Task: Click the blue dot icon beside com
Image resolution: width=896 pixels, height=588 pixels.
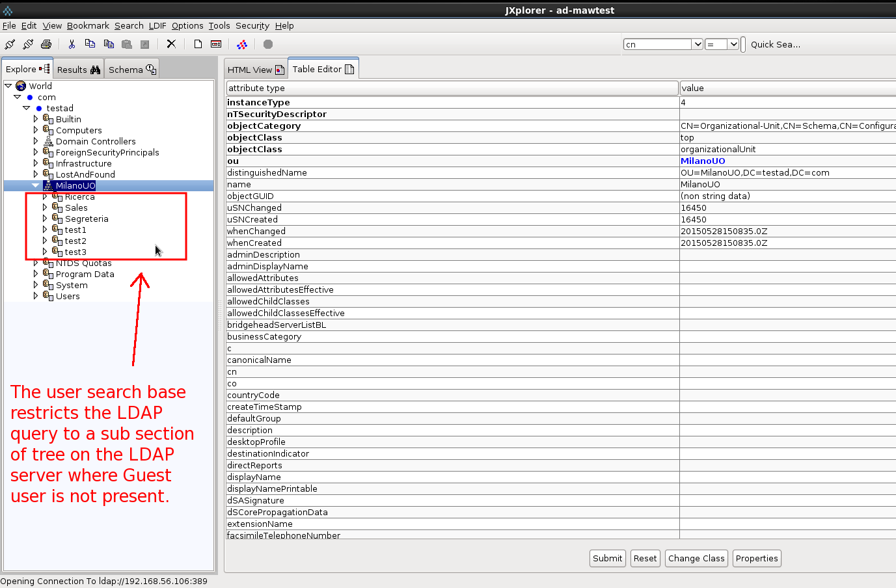Action: click(30, 98)
